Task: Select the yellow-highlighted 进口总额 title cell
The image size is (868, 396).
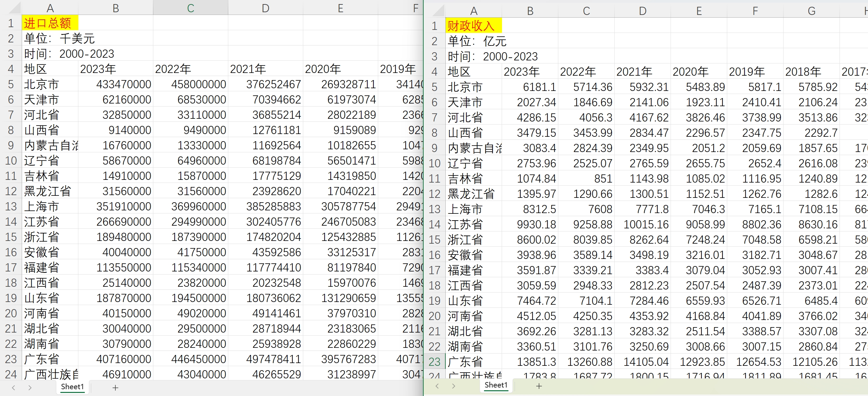Action: point(50,23)
